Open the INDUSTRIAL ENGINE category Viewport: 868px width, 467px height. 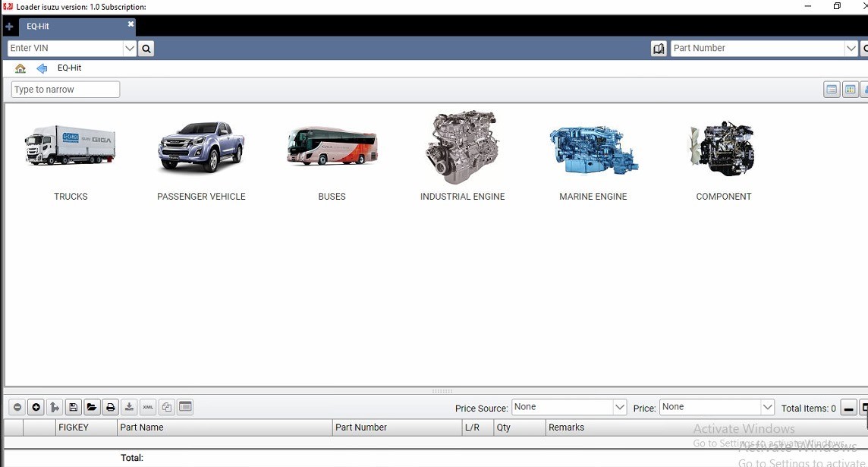click(462, 147)
